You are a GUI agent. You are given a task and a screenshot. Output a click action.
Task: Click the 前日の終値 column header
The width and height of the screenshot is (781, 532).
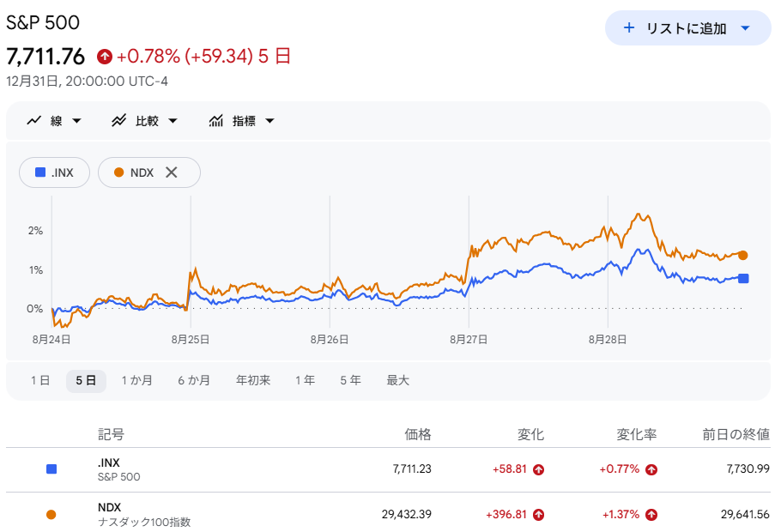coord(736,434)
